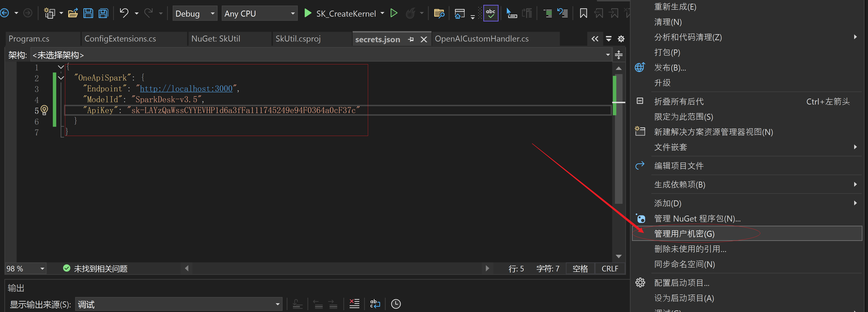This screenshot has width=868, height=312.
Task: Clear all output with red X icon
Action: (354, 303)
